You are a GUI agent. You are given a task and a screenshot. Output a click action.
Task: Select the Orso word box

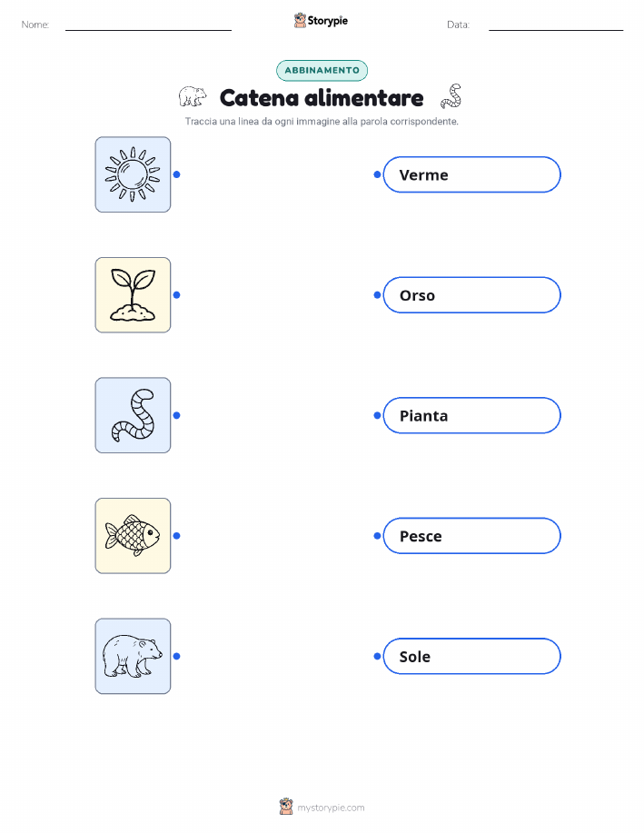[x=471, y=295]
